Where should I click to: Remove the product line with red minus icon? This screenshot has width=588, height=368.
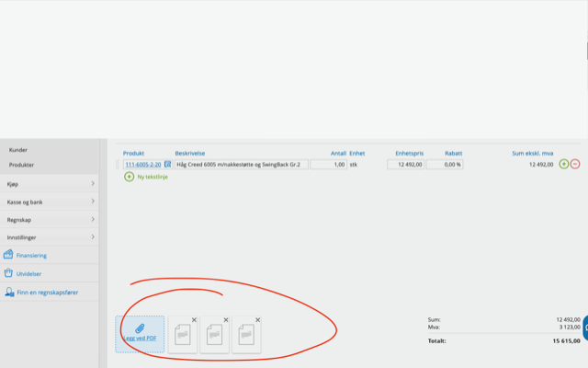point(575,164)
